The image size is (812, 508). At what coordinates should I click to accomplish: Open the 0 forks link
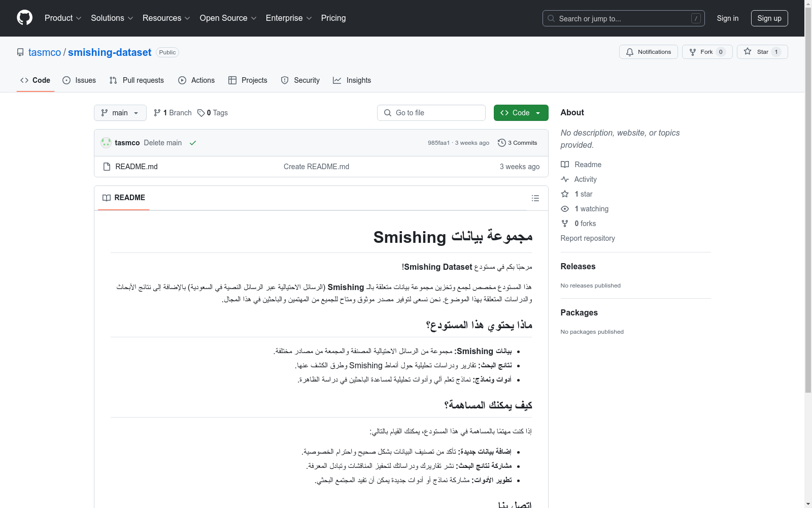579,224
